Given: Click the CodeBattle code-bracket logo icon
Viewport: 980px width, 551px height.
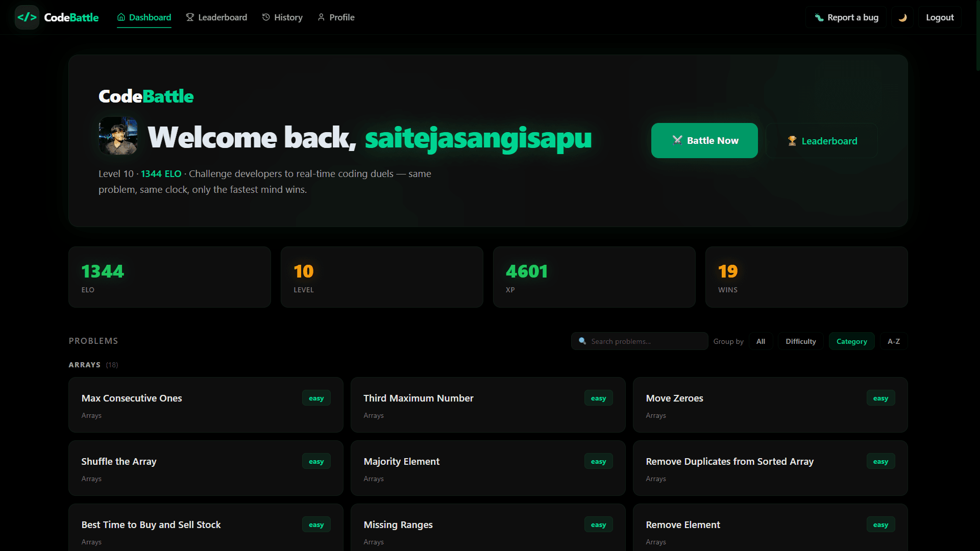Looking at the screenshot, I should pyautogui.click(x=27, y=17).
